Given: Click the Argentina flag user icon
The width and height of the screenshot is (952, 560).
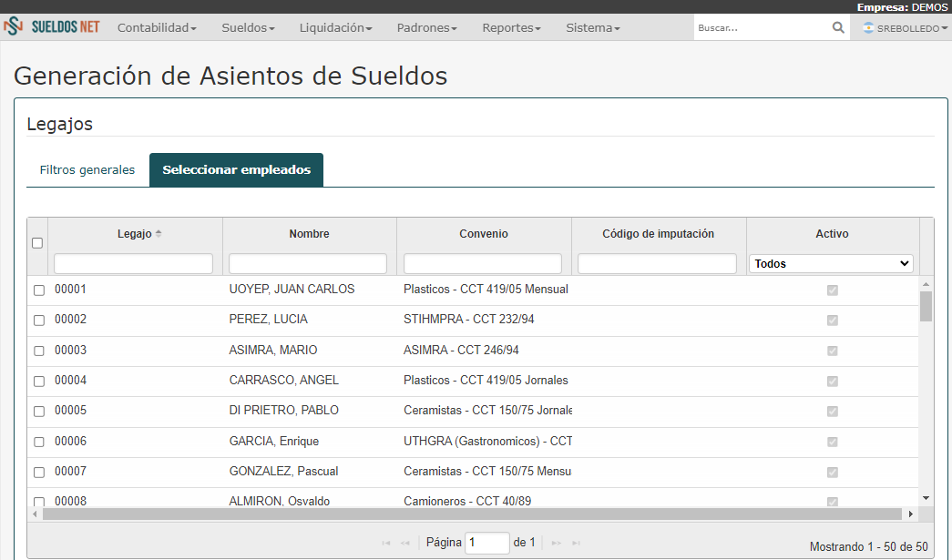Looking at the screenshot, I should point(868,28).
